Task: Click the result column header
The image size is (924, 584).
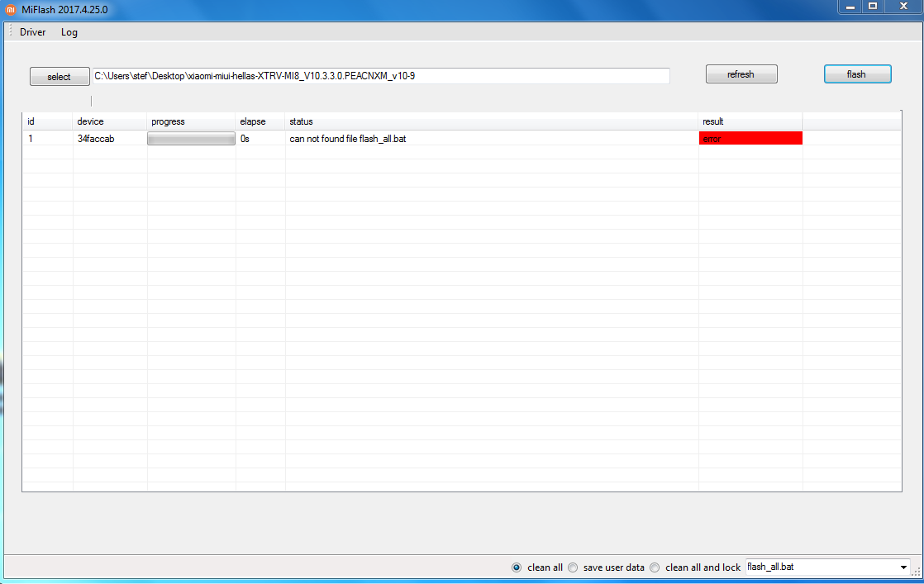Action: coord(750,121)
